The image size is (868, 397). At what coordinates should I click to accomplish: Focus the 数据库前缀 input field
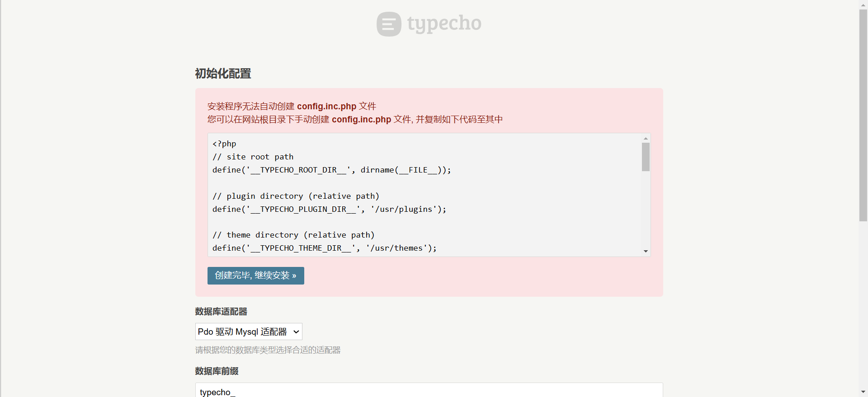(429, 391)
